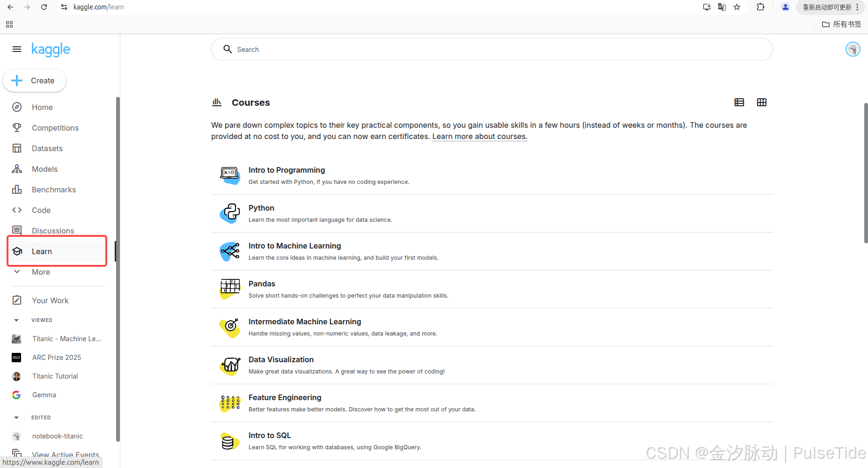Click Learn more about courses link
The image size is (868, 468).
click(x=480, y=137)
